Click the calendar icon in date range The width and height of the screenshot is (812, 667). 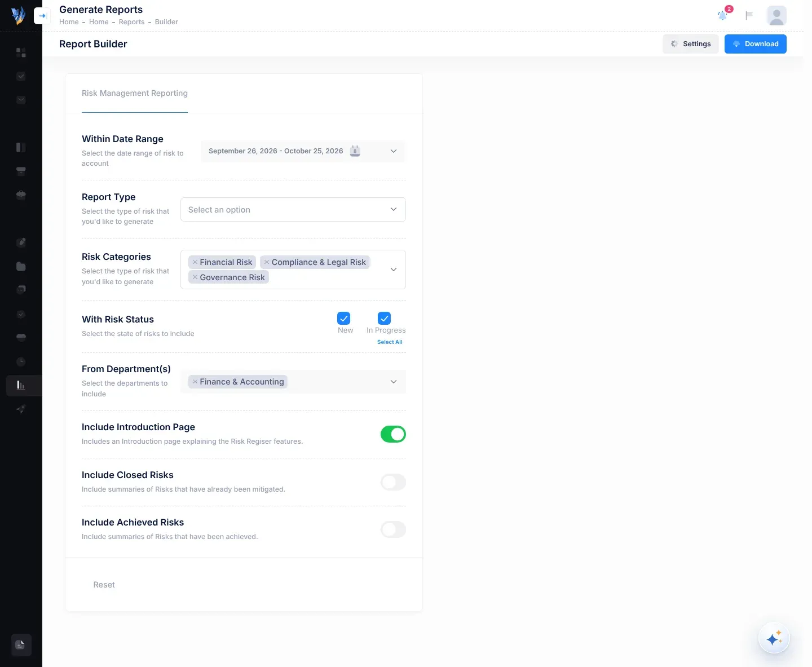tap(355, 151)
